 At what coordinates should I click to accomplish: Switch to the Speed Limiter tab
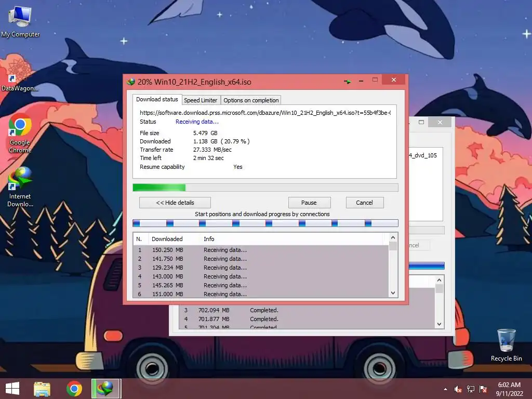201,100
